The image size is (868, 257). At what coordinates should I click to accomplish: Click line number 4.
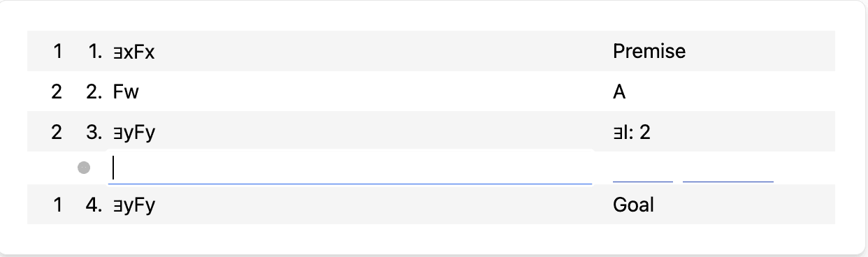click(95, 205)
